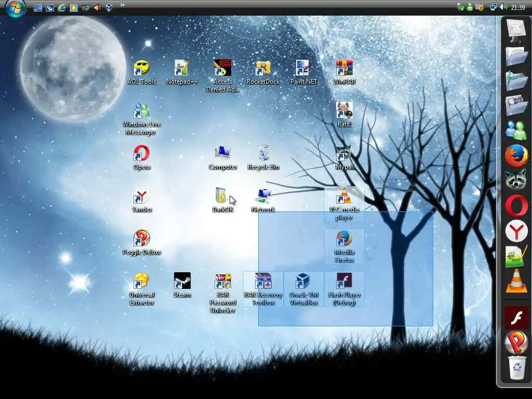Viewport: 532px width, 399px height.
Task: Open the volume control in the system tray
Action: click(x=503, y=7)
